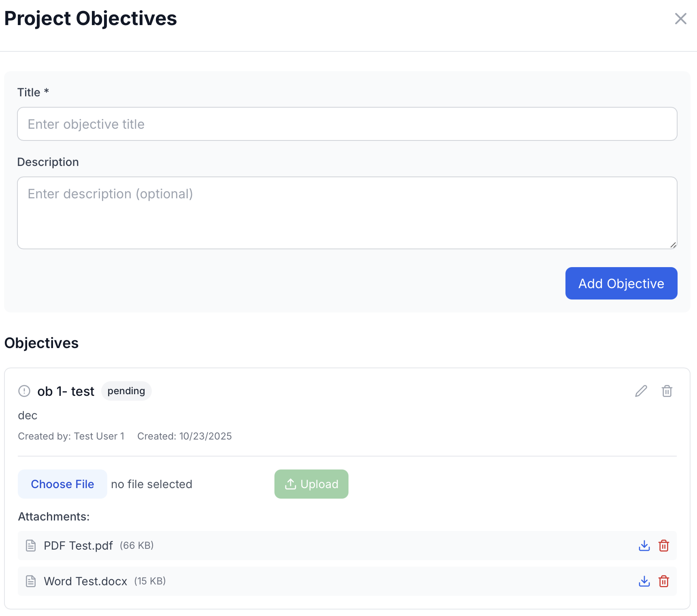Screen dimensions: 697x616
Task: Click the pending status badge
Action: 126,391
